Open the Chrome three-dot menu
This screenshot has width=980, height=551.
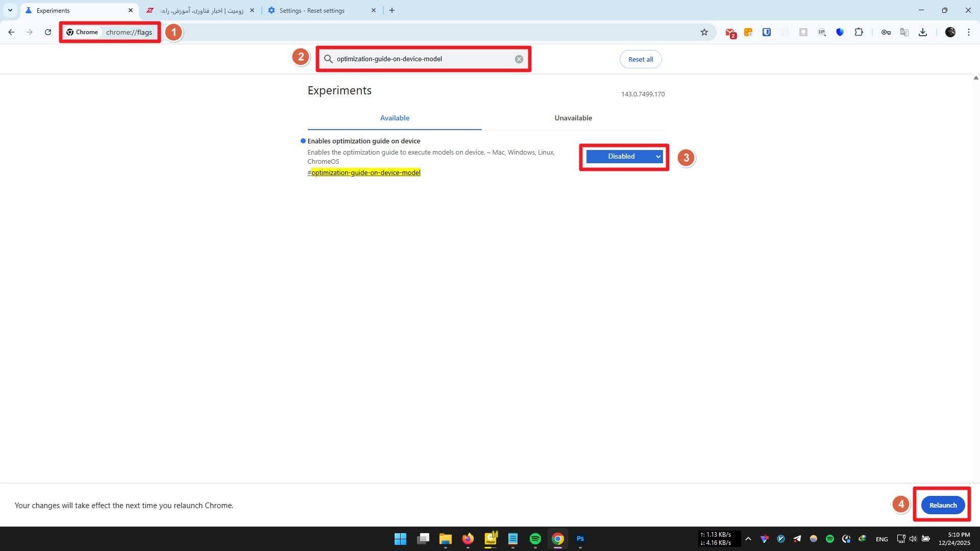[968, 32]
